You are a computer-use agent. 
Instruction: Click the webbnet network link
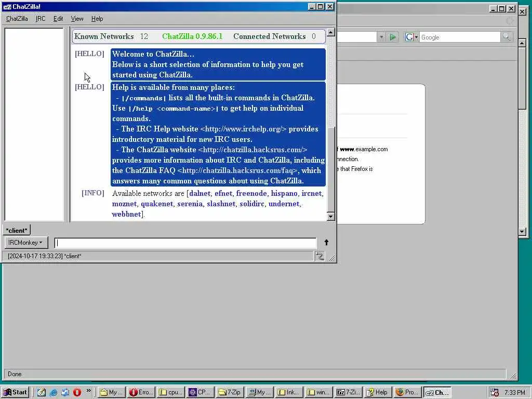126,215
